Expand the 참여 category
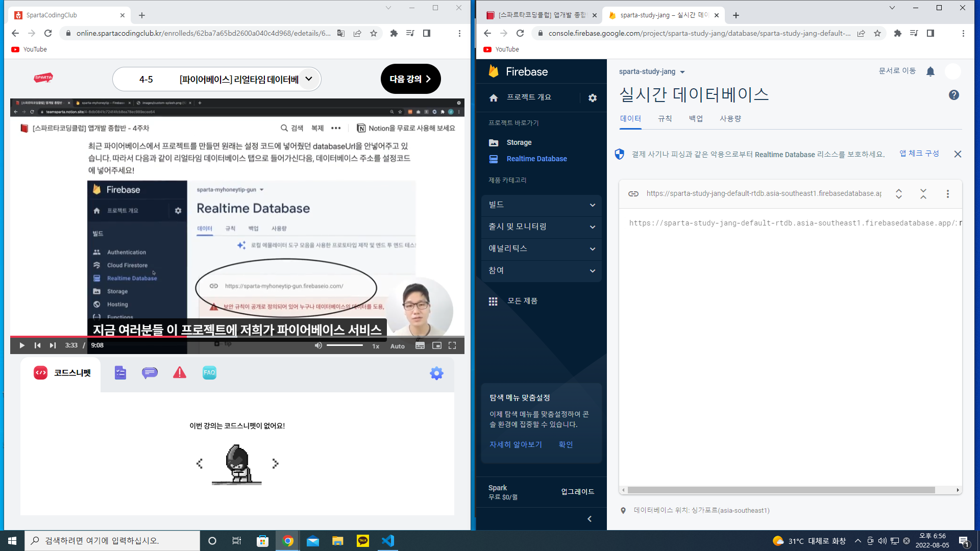980x551 pixels. click(x=542, y=270)
